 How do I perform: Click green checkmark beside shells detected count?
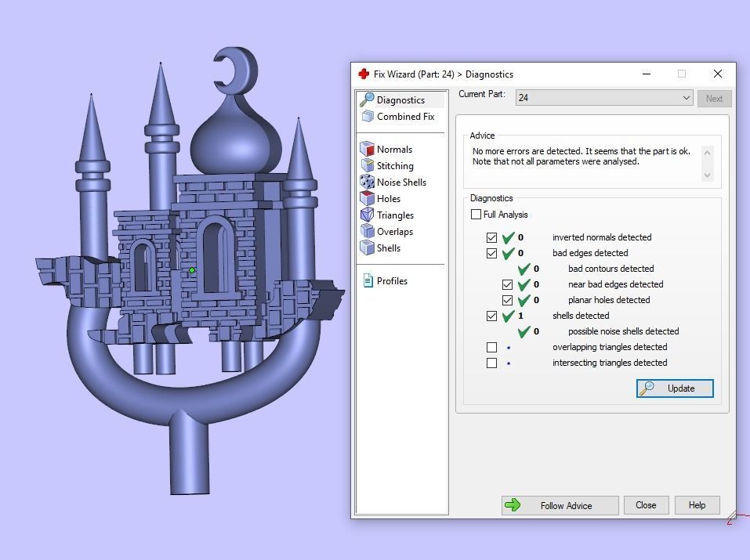(x=509, y=316)
